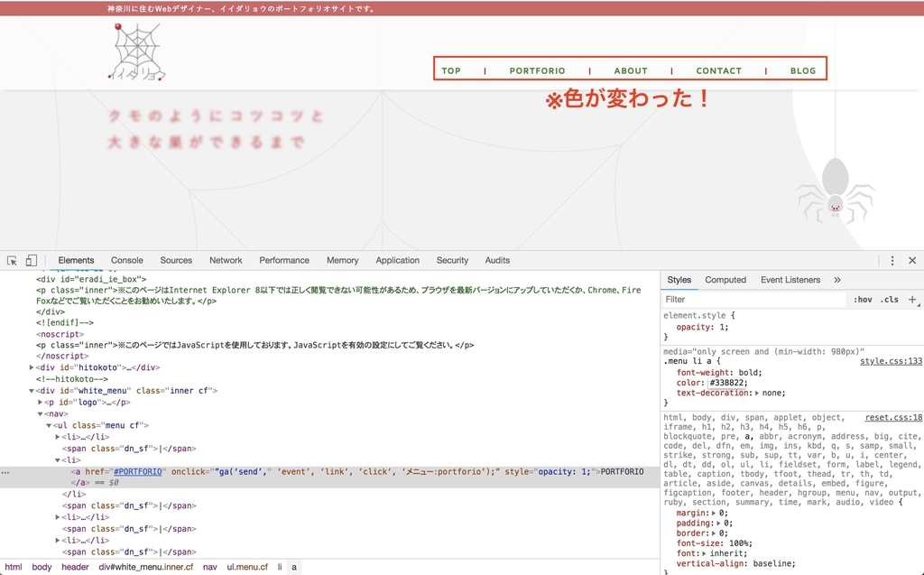Select body in breadcrumb bar
Viewport: 924px width, 575px height.
[42, 567]
